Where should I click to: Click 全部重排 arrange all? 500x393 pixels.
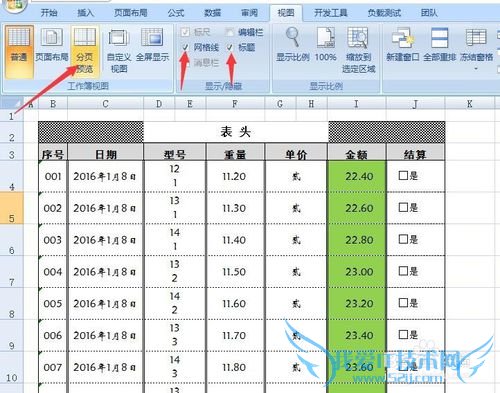(x=439, y=45)
